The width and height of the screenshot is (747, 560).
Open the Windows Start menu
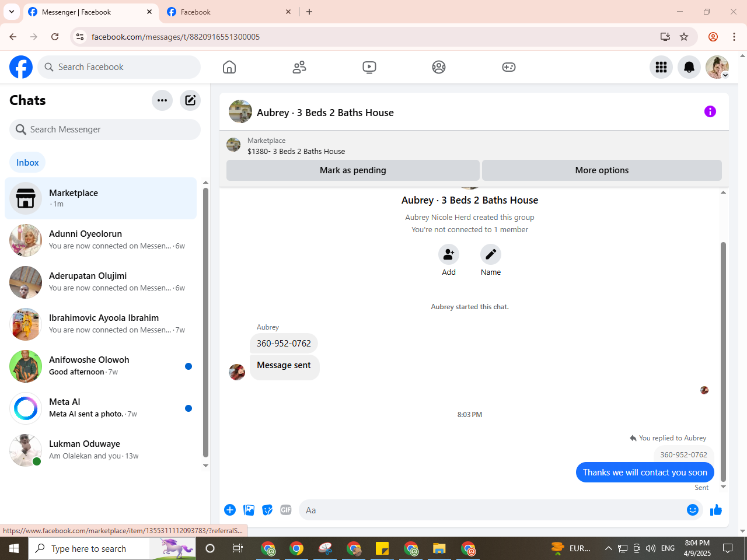[14, 548]
